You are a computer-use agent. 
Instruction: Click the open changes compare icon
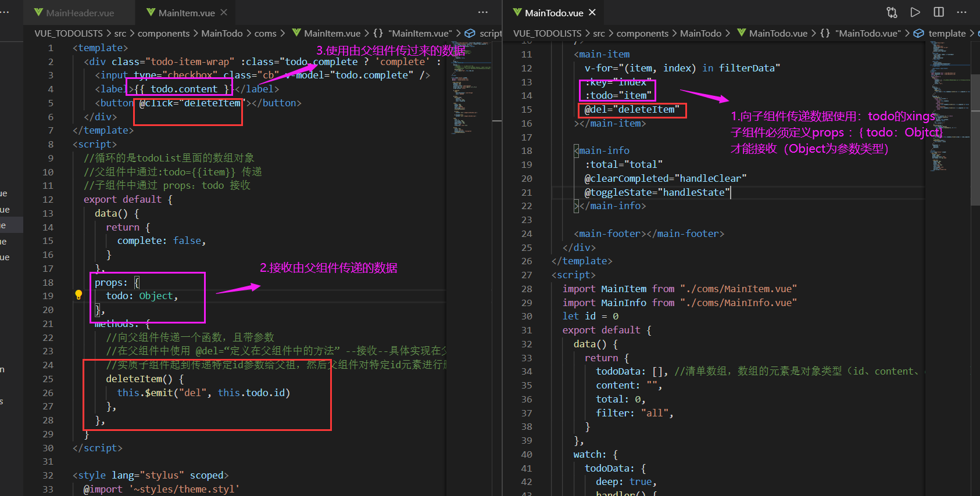click(892, 12)
